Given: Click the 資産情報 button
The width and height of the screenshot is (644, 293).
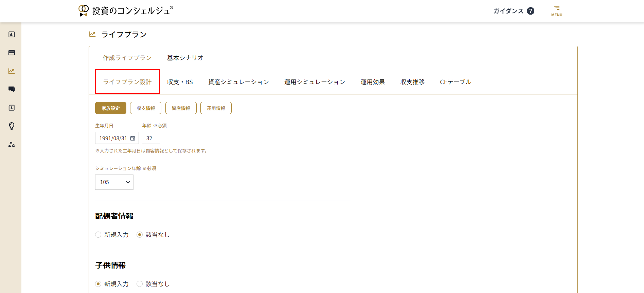Looking at the screenshot, I should pyautogui.click(x=181, y=108).
